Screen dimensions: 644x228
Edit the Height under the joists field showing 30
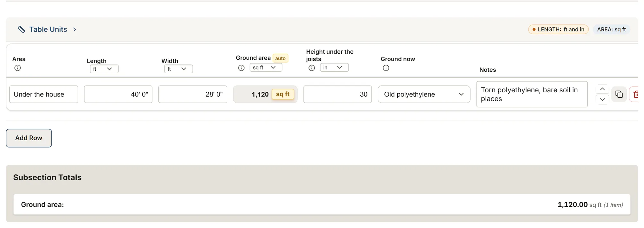click(x=337, y=94)
